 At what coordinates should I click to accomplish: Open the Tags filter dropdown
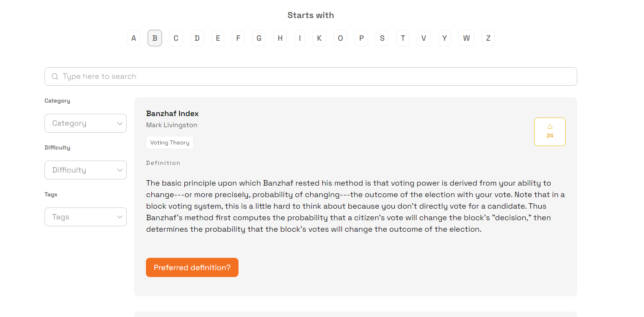click(x=86, y=217)
